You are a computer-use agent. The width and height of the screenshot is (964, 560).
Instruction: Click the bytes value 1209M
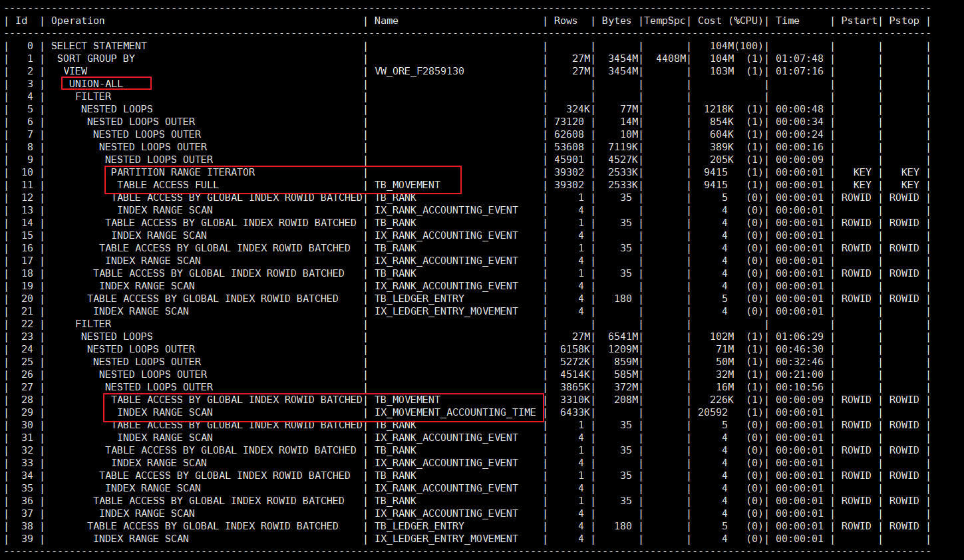pos(623,349)
